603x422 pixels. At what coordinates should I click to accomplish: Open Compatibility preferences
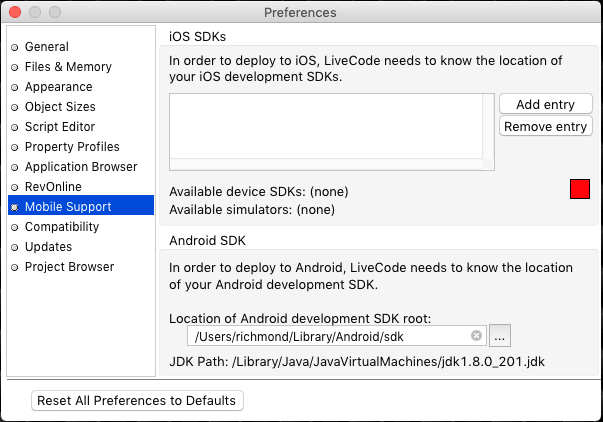[x=62, y=227]
